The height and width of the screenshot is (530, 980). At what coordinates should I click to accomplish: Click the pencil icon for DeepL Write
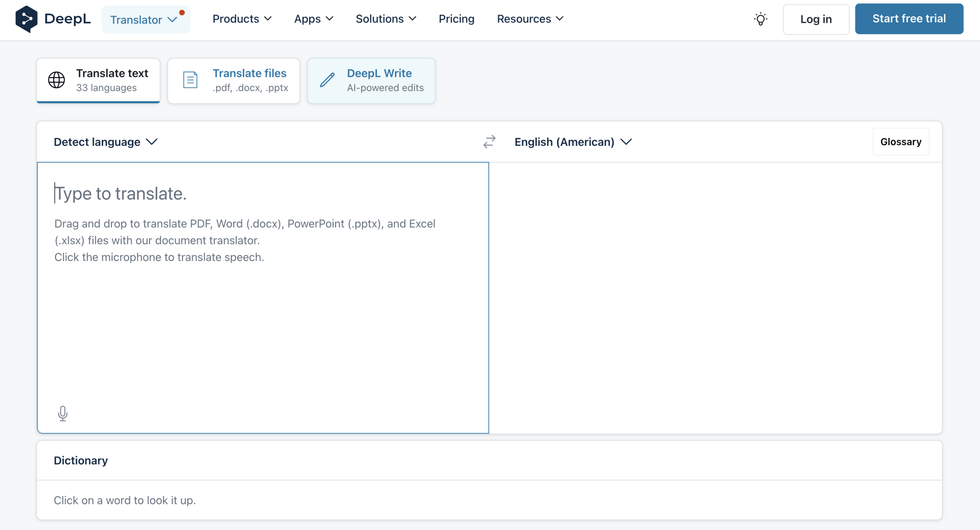tap(327, 80)
